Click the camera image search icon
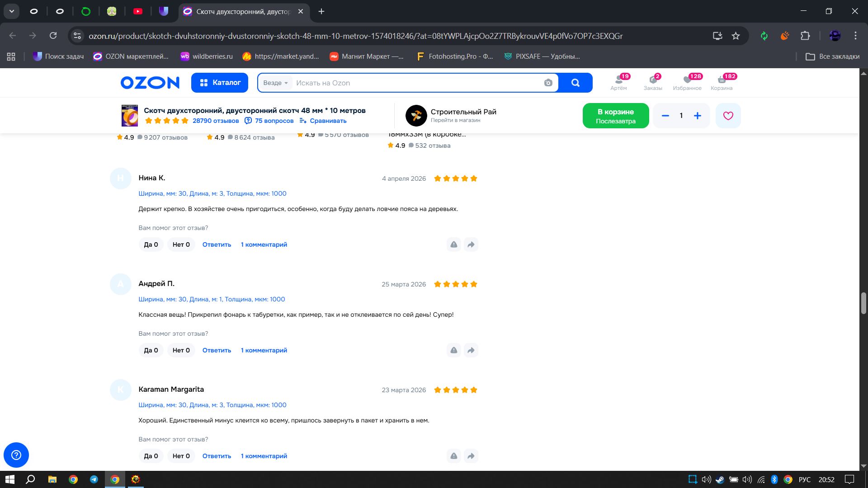Viewport: 868px width, 488px height. pyautogui.click(x=548, y=83)
